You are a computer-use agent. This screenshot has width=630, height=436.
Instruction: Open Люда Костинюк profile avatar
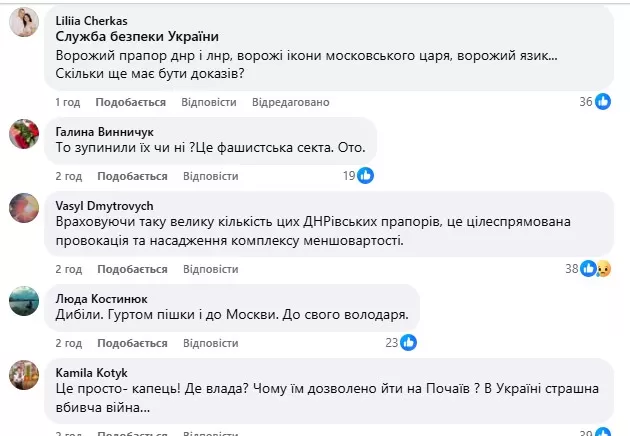[24, 301]
